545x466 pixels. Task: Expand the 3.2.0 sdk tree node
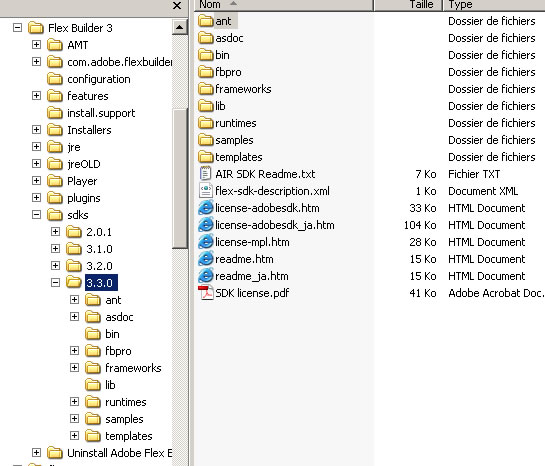(x=55, y=265)
